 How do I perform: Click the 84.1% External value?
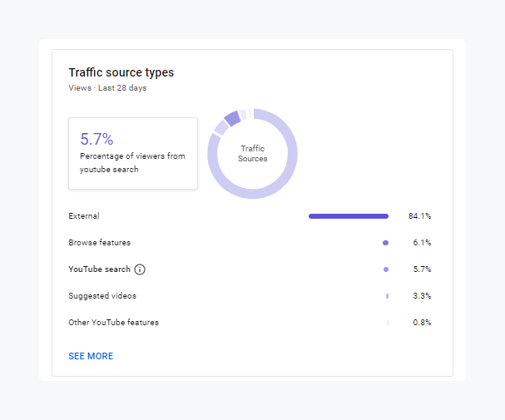click(x=419, y=216)
